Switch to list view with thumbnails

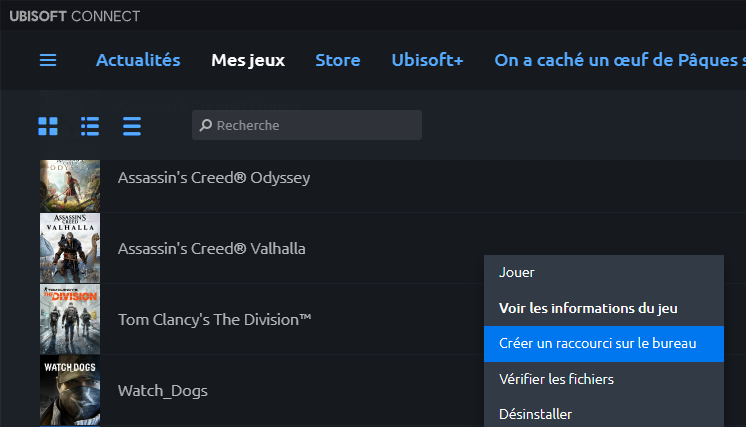(x=90, y=126)
